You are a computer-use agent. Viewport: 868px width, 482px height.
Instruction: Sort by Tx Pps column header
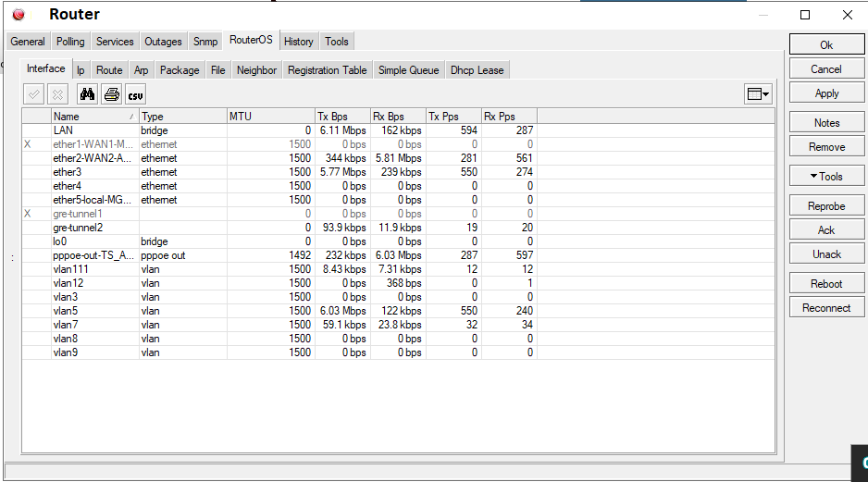coord(453,117)
